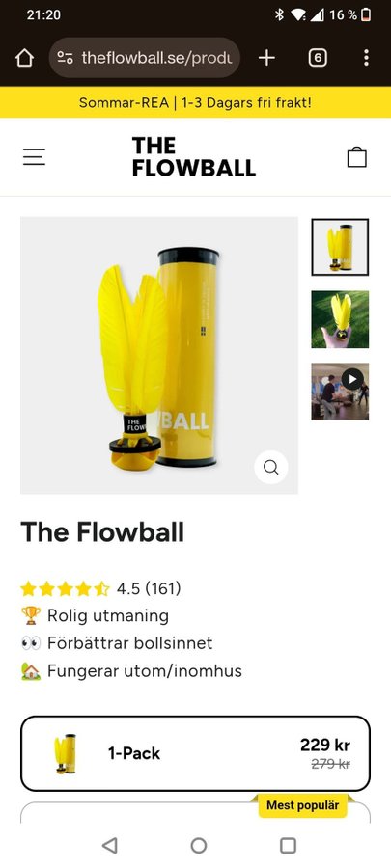The image size is (391, 868).
Task: Open the browser three-dot overflow menu
Action: (366, 58)
